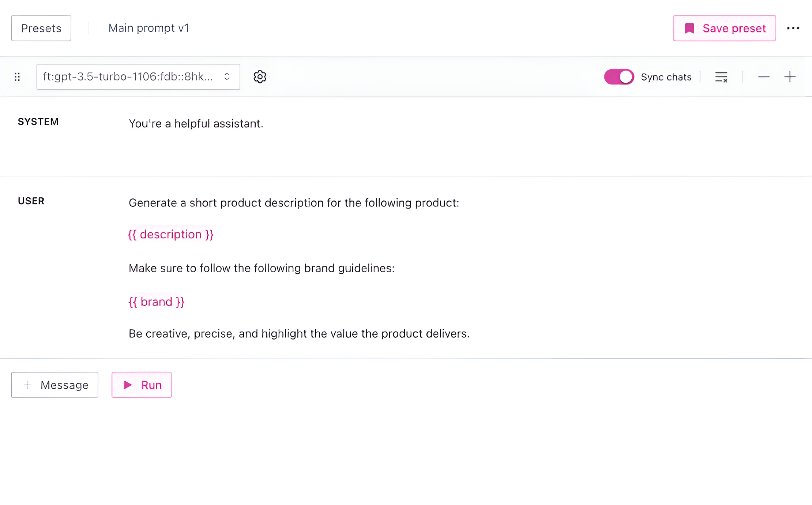Click the {{ brand }} variable
812x505 pixels.
(x=157, y=302)
